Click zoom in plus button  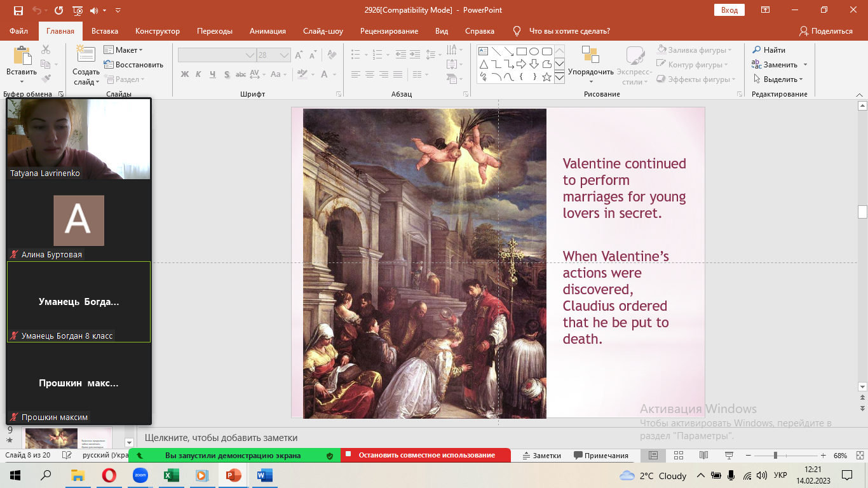[x=824, y=456]
